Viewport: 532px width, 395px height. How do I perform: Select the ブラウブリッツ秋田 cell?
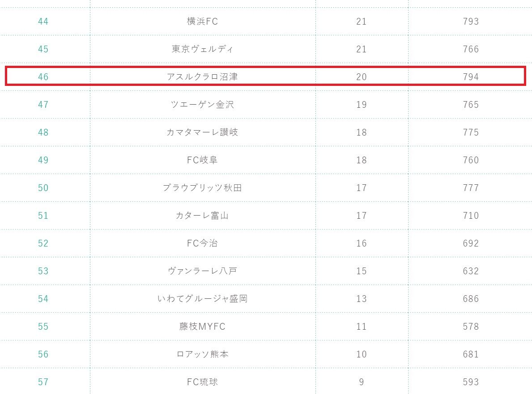(202, 188)
